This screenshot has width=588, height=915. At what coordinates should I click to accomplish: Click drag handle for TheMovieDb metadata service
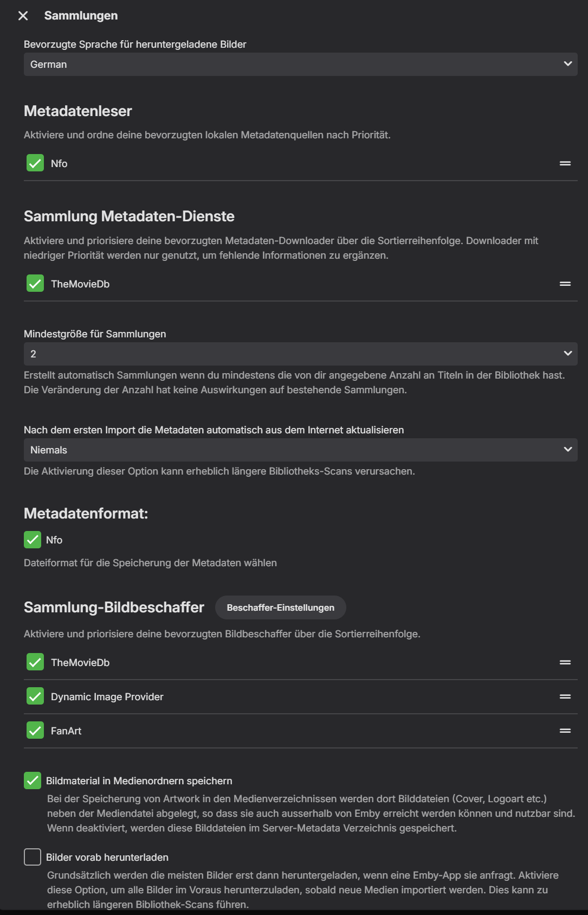click(565, 284)
